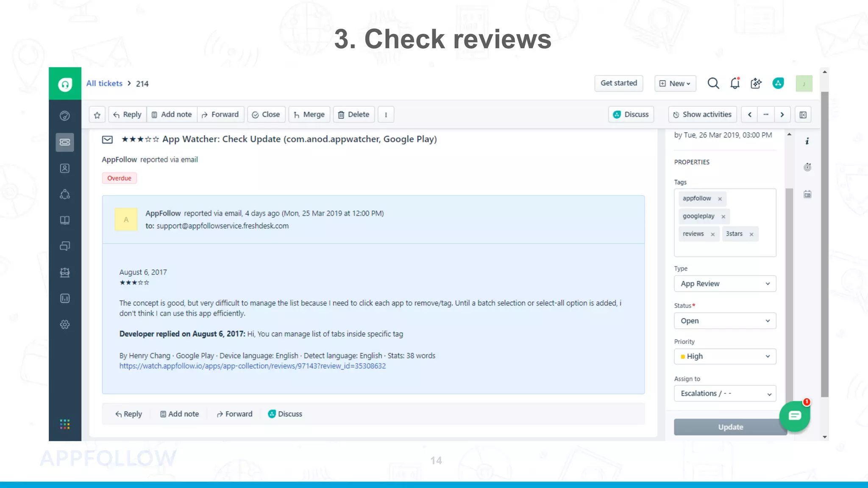Open the timer icon in right rail

point(807,167)
